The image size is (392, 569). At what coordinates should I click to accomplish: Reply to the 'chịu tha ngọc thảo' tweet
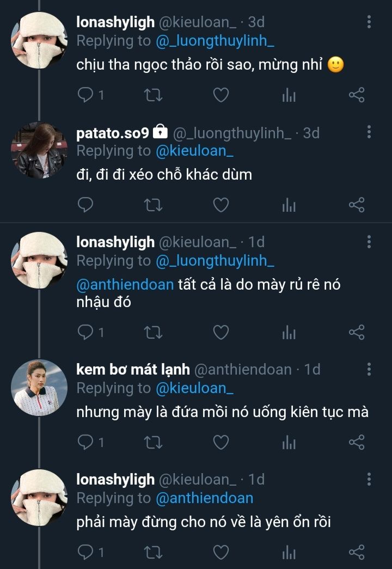coord(85,96)
